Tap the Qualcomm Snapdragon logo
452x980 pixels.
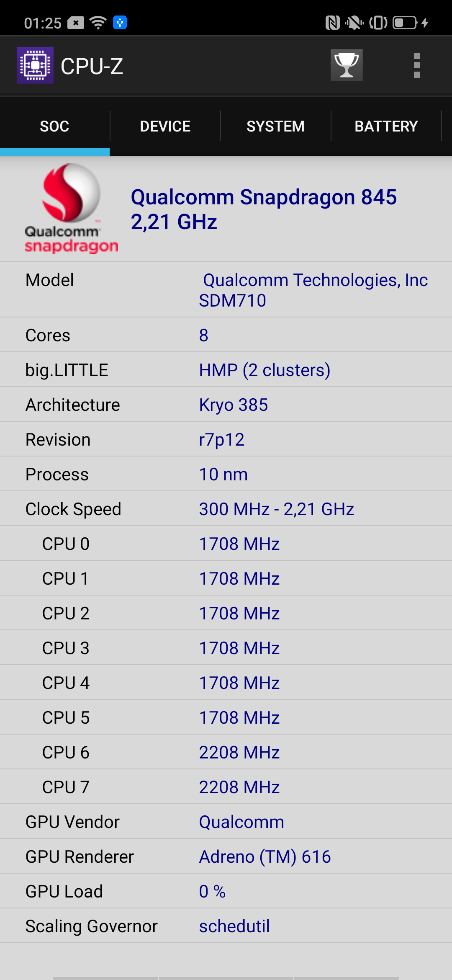[x=71, y=209]
